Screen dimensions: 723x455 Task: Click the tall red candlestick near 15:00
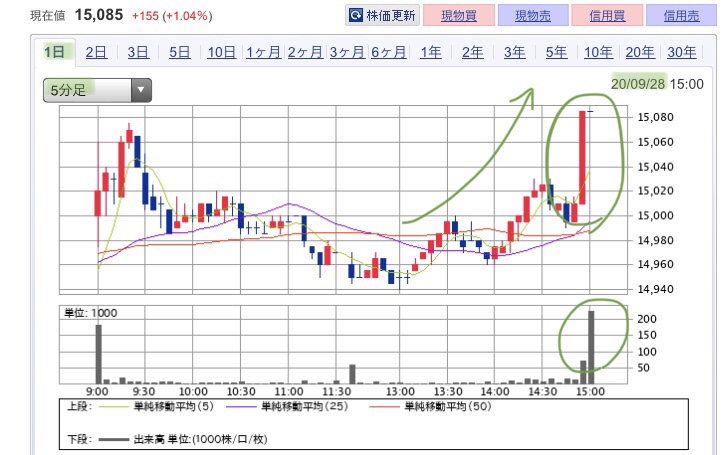(x=582, y=157)
